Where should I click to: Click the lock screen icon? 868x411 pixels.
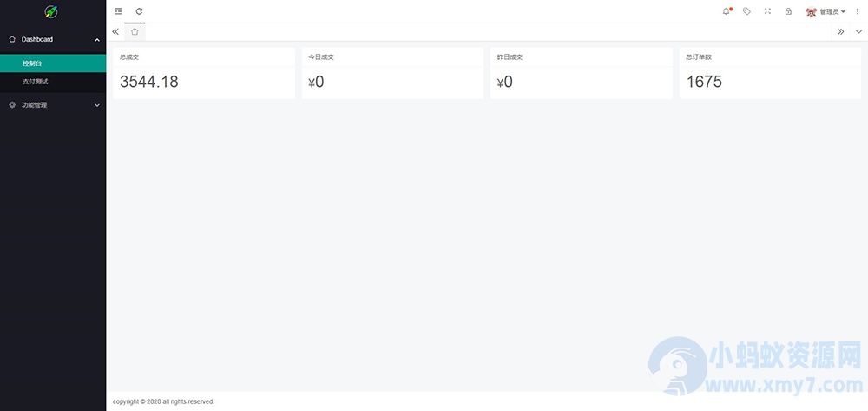coord(788,11)
